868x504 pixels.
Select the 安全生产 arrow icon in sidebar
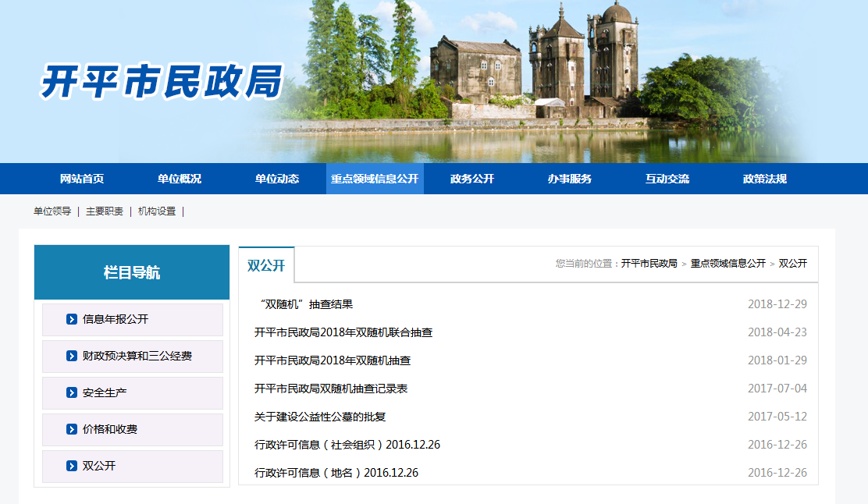[71, 393]
